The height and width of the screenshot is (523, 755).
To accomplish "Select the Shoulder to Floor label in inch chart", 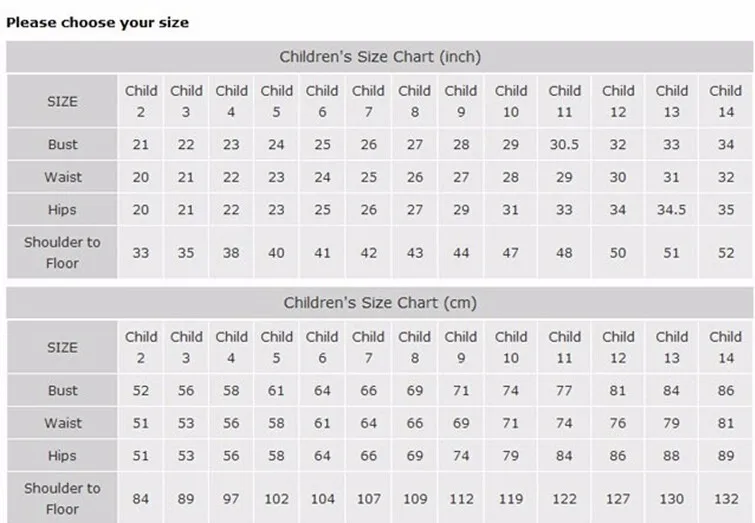I will point(62,252).
